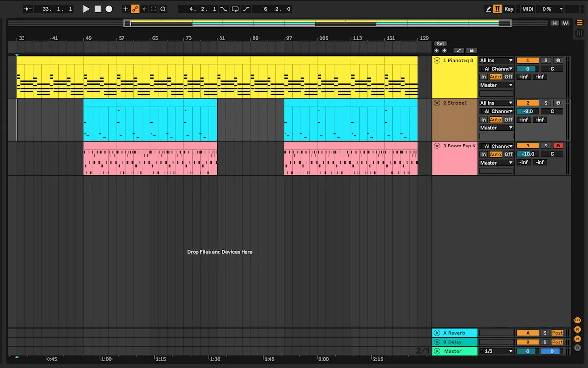
Task: Unfold the B Delay return track
Action: (x=437, y=342)
